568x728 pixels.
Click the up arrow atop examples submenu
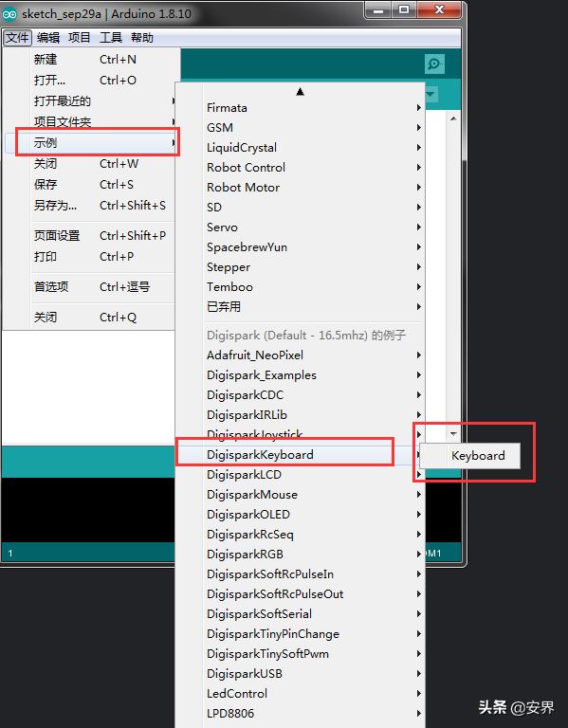pyautogui.click(x=300, y=91)
